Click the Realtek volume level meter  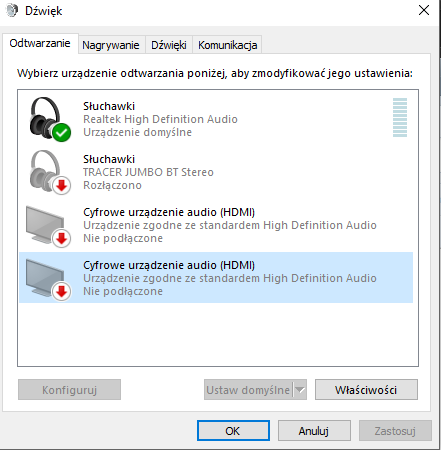click(x=400, y=117)
